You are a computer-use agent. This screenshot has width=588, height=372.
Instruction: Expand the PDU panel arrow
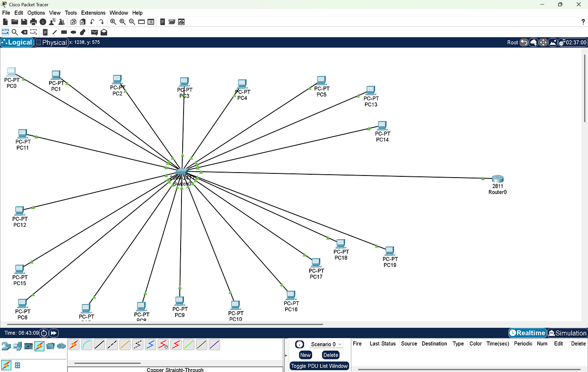pyautogui.click(x=286, y=355)
